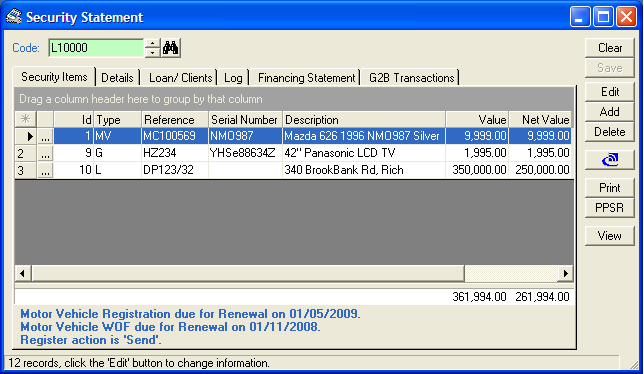Open ellipsis button on the Mazda row
644x374 pixels.
45,136
